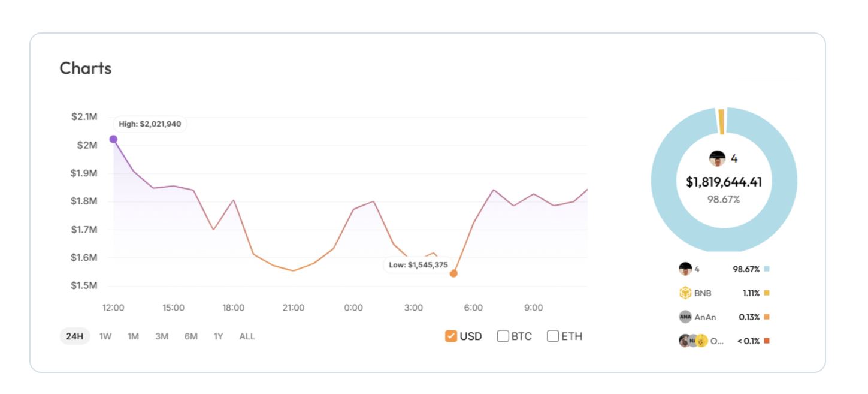Click the avatar icon inside donut center

click(x=717, y=159)
